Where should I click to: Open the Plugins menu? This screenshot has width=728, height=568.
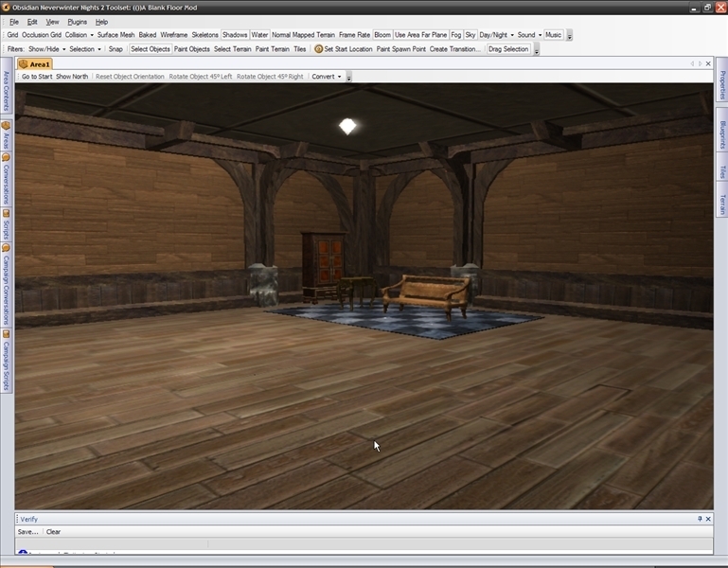coord(77,21)
